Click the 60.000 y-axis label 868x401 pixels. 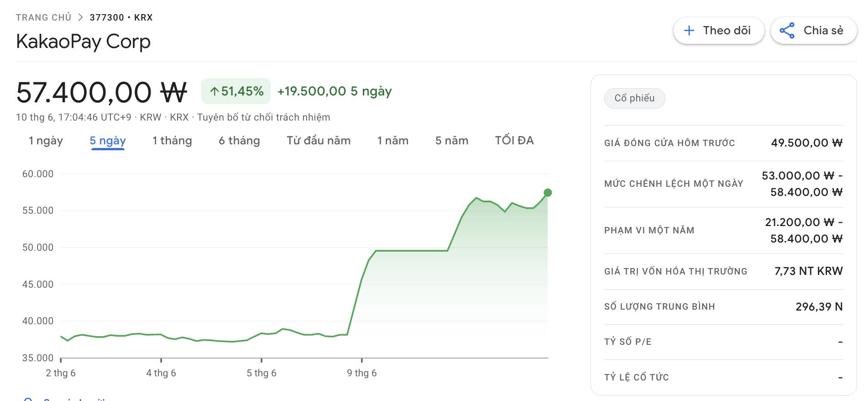click(x=38, y=174)
